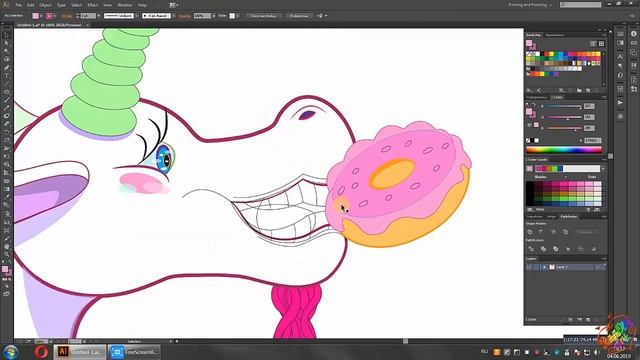Screen dimensions: 640x360
Task: Click the hex color input field
Action: point(592,140)
